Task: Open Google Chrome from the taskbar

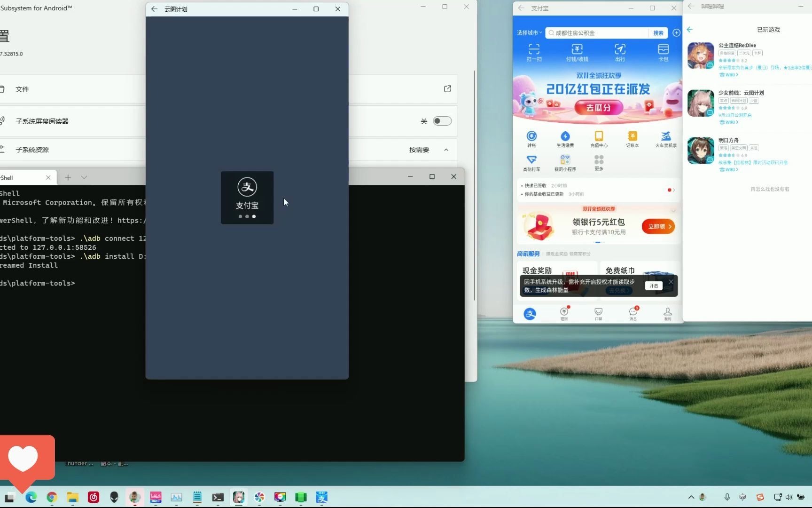Action: click(52, 497)
